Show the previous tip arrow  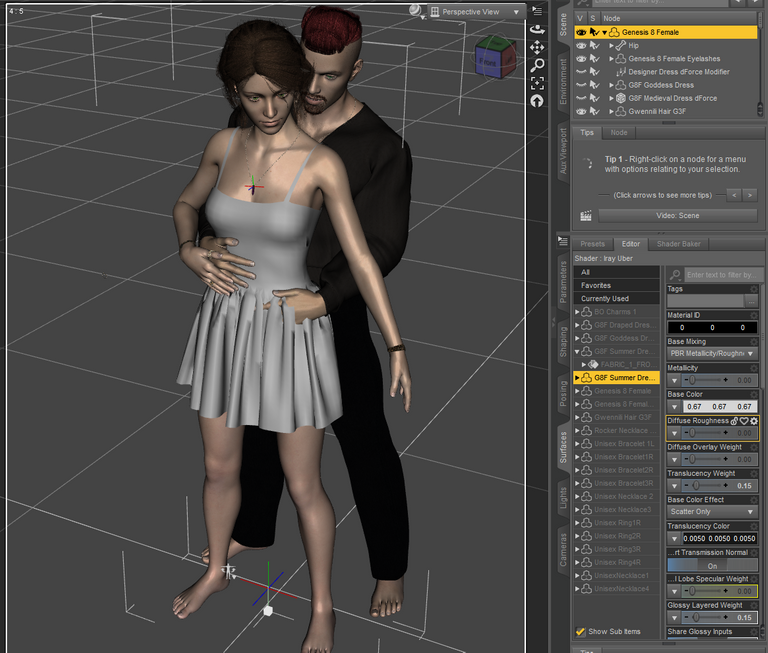(x=734, y=195)
